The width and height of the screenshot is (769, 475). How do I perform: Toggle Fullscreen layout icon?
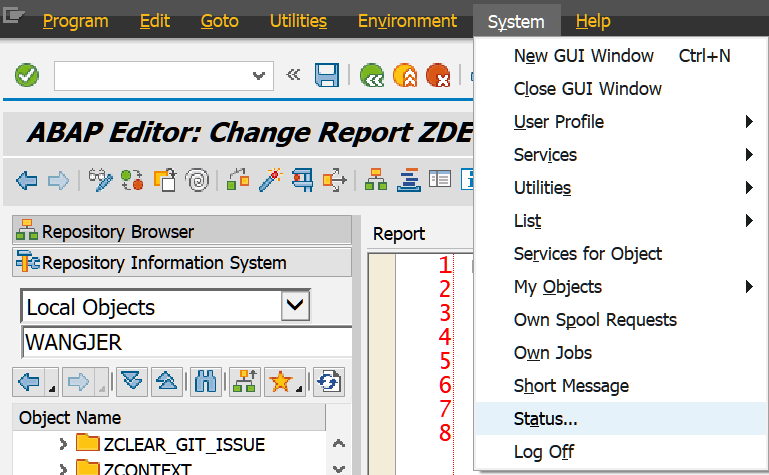(440, 179)
